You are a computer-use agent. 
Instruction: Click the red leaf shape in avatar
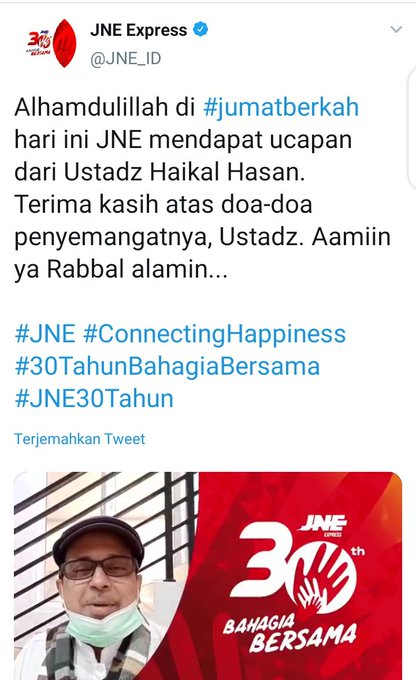point(66,43)
